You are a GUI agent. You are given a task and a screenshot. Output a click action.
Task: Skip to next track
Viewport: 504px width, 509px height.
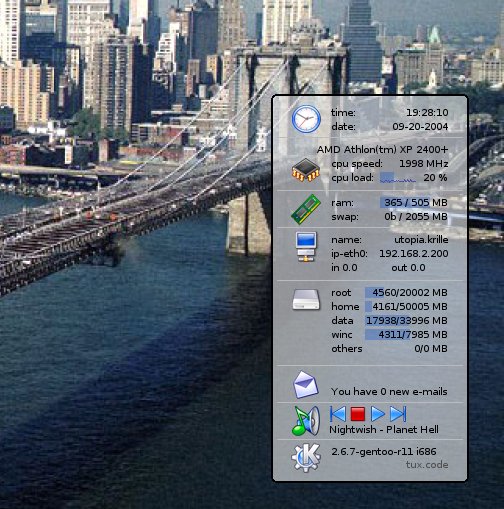pos(398,414)
